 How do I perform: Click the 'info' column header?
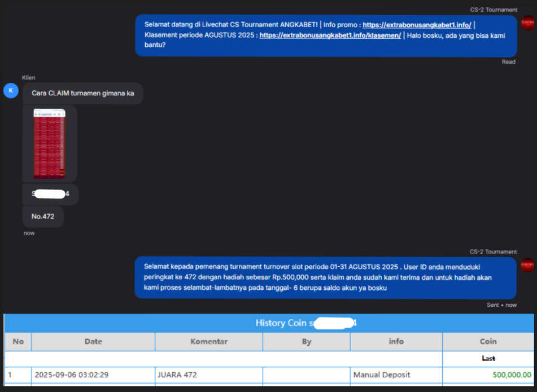[x=396, y=341]
